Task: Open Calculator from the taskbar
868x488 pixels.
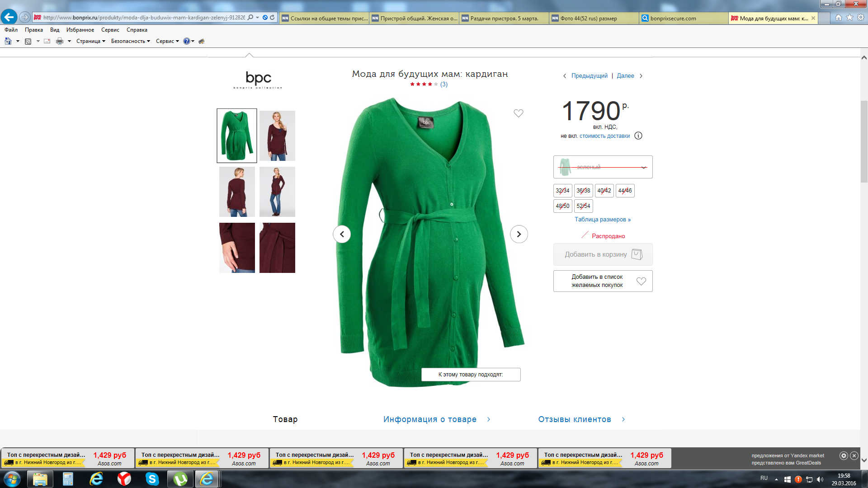Action: (x=68, y=479)
